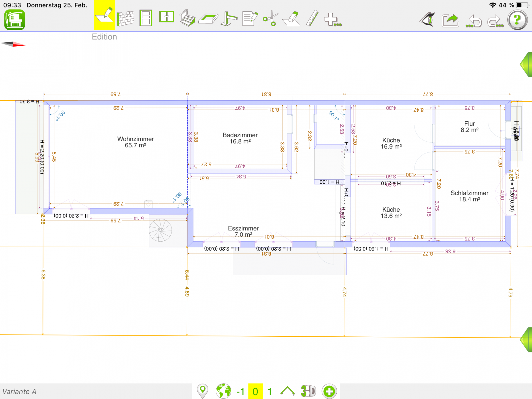Select the brick wall tool

[125, 19]
